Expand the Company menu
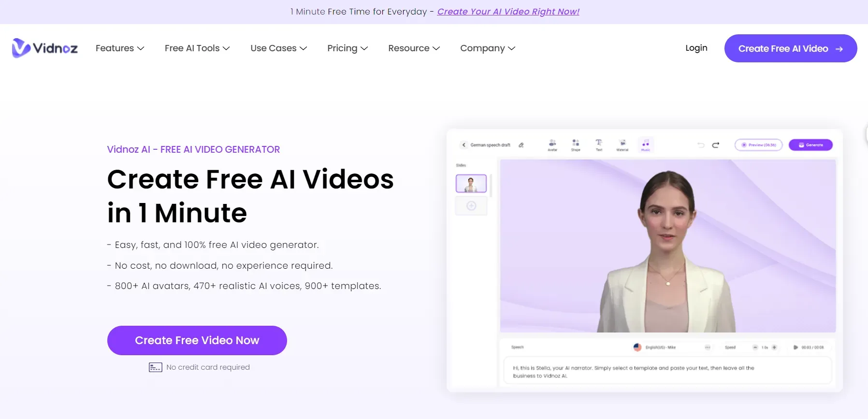The height and width of the screenshot is (419, 868). (x=488, y=48)
